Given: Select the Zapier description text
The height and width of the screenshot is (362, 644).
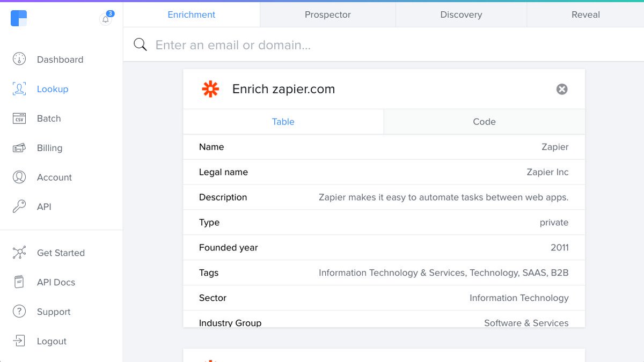Looking at the screenshot, I should (x=443, y=197).
